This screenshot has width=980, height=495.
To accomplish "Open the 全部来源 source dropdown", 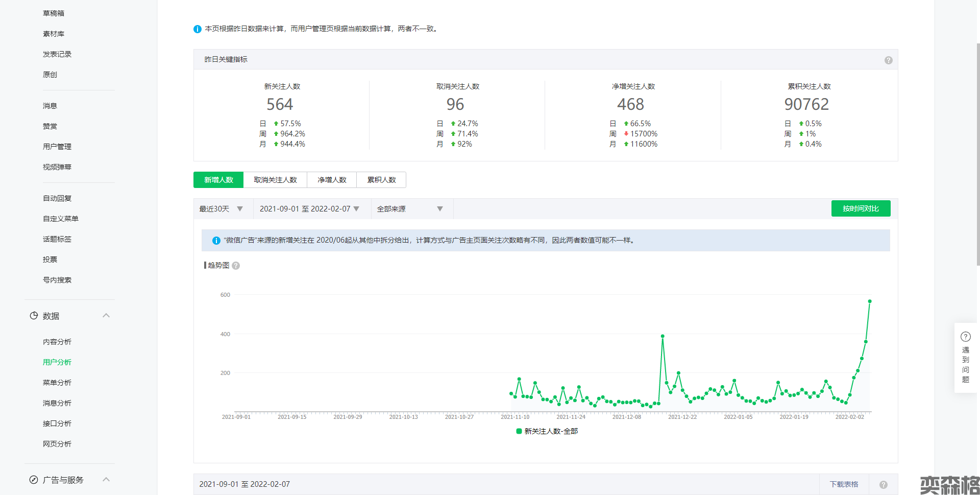I will click(409, 209).
